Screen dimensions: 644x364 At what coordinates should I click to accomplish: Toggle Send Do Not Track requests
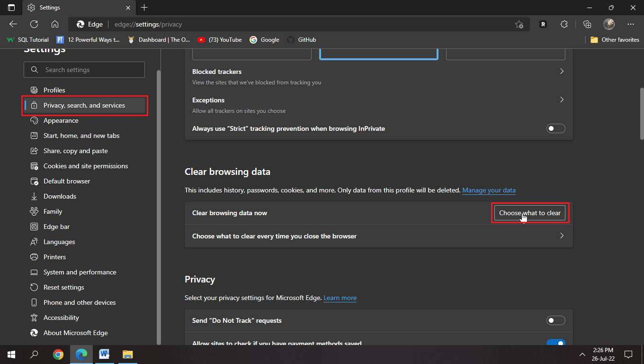[555, 320]
